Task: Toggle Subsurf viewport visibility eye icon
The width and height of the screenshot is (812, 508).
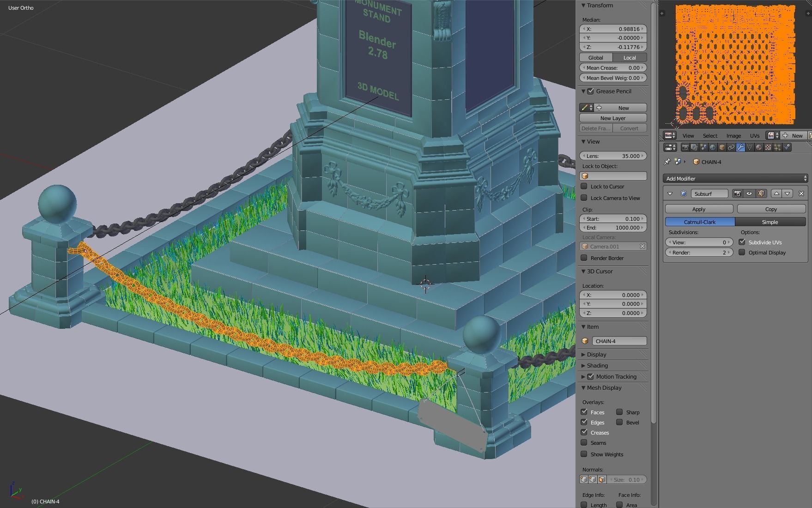Action: coord(749,194)
